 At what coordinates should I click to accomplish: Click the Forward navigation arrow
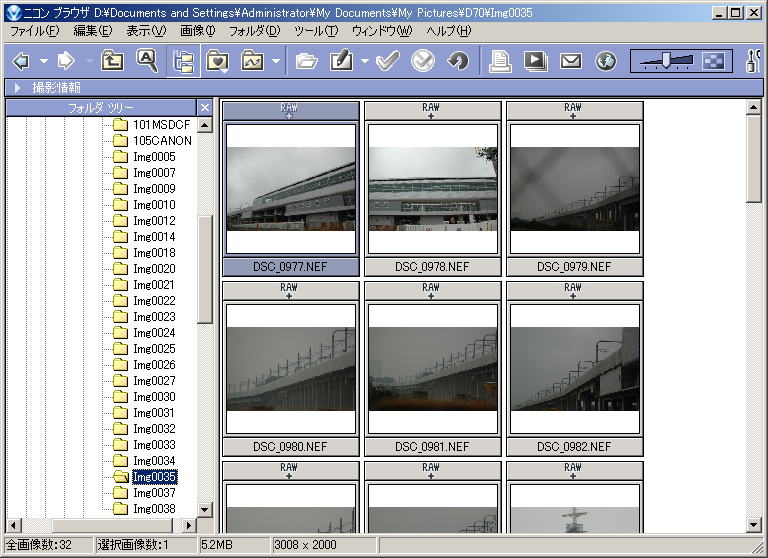[x=66, y=61]
